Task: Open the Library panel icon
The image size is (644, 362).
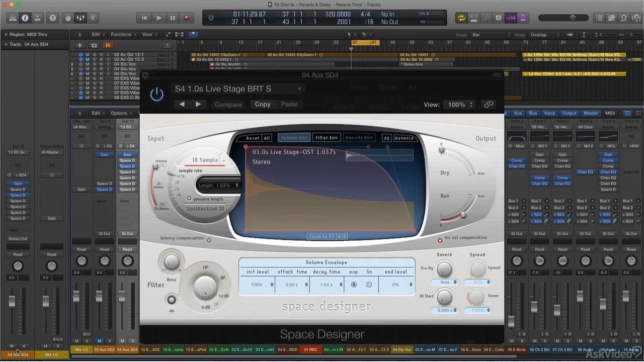Action: [x=13, y=18]
